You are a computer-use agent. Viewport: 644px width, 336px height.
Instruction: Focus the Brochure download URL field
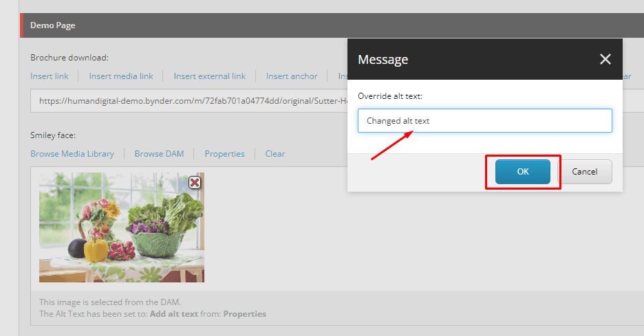point(189,100)
